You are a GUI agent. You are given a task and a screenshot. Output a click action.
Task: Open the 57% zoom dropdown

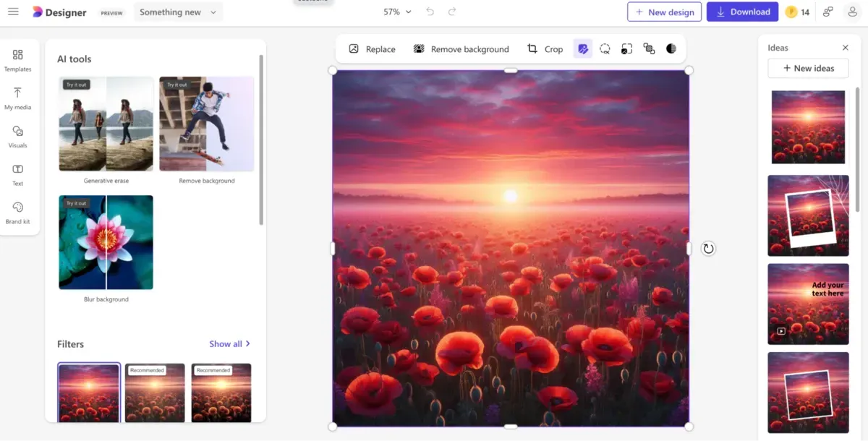[397, 12]
